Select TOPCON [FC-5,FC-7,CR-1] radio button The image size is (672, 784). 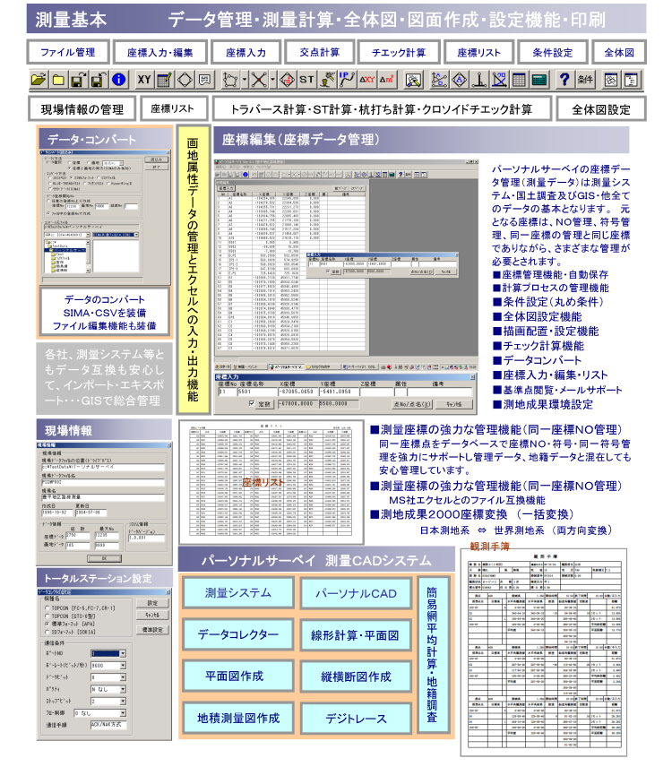[47, 608]
